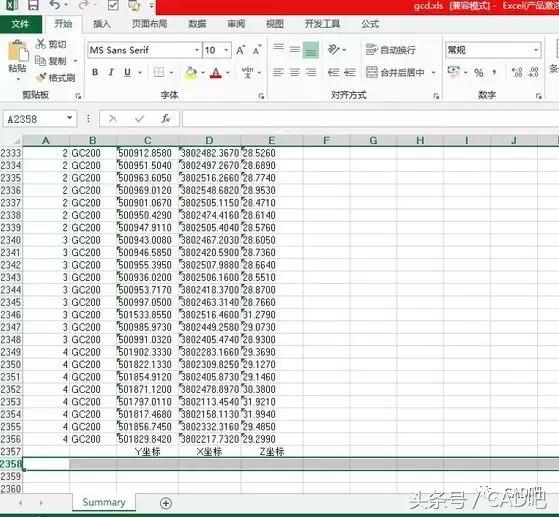This screenshot has height=517, width=559.
Task: Apply the yellow fill color
Action: (x=191, y=73)
